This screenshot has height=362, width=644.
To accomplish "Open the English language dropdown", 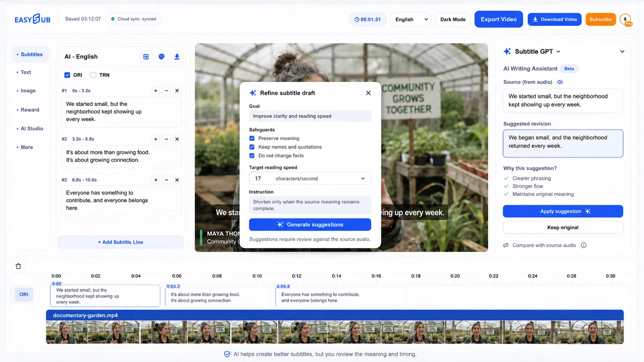I will click(x=411, y=19).
